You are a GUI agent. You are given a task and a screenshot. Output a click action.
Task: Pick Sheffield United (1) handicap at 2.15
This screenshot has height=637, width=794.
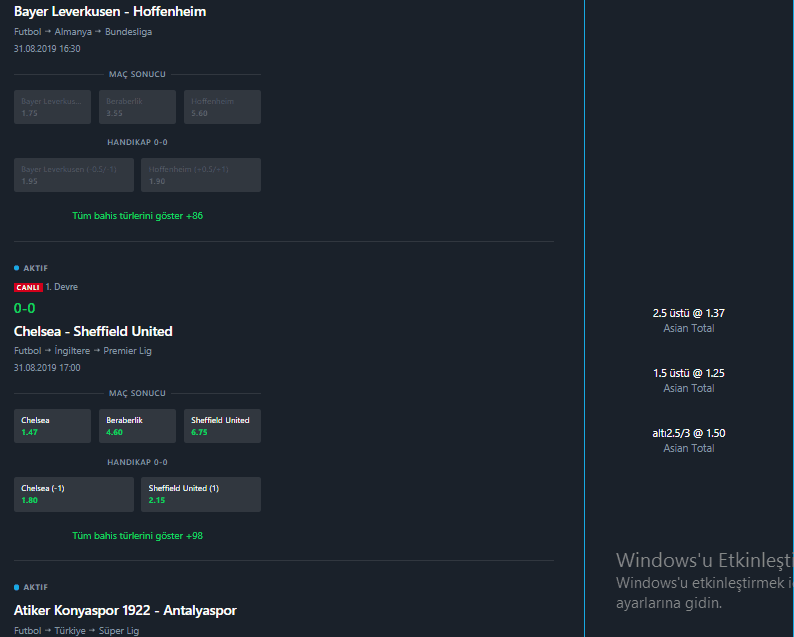coord(201,494)
